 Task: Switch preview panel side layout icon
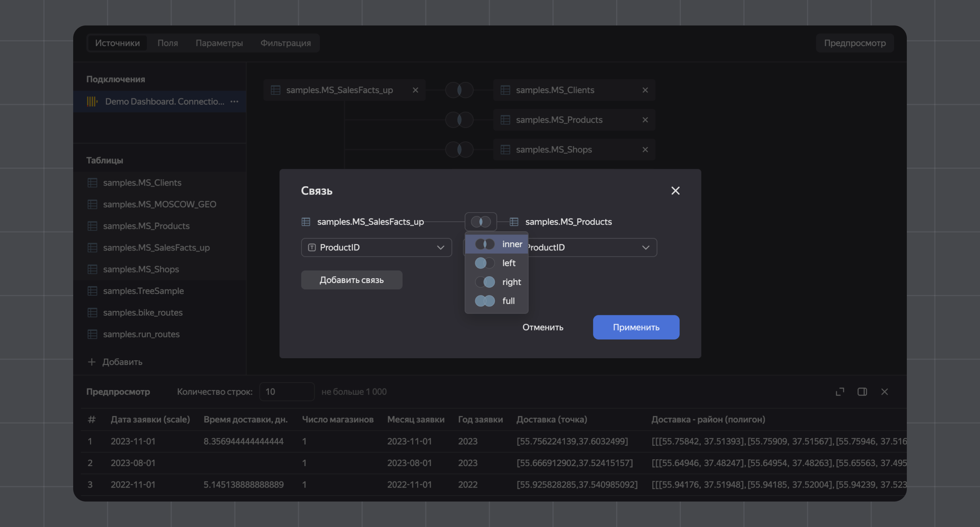[862, 392]
